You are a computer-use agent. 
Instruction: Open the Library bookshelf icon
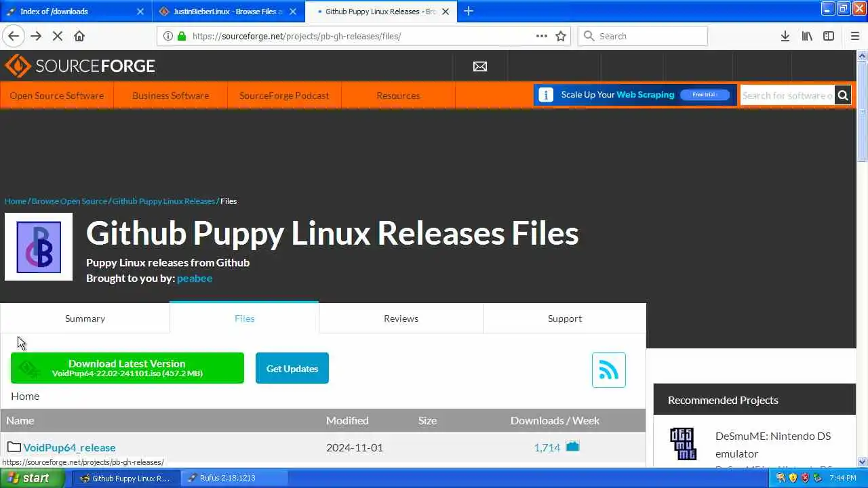point(807,36)
